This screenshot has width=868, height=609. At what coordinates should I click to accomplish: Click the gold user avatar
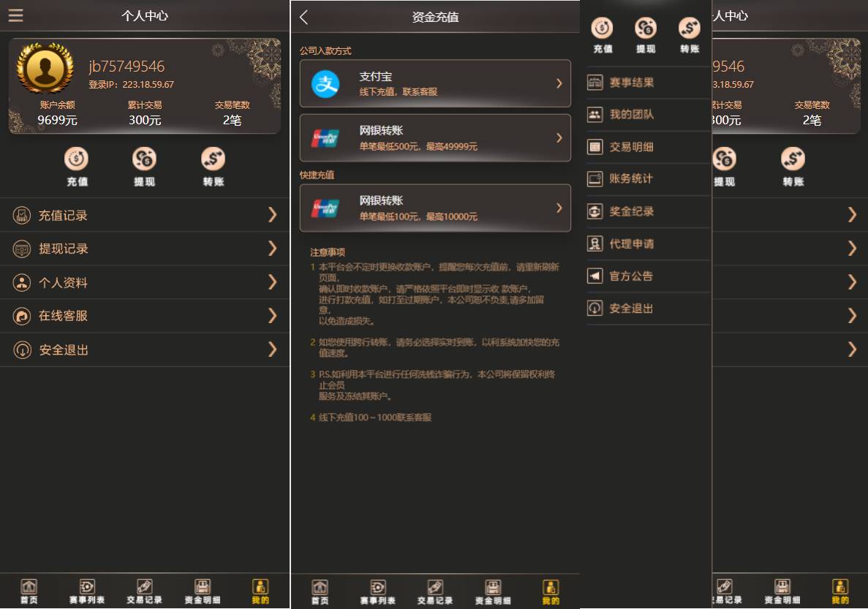(x=45, y=68)
